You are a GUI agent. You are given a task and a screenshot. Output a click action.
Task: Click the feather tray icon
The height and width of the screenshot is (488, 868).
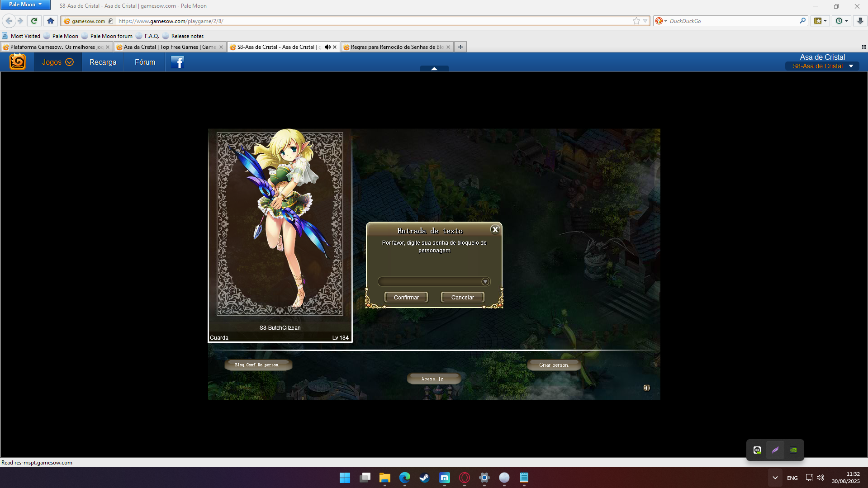coord(775,450)
